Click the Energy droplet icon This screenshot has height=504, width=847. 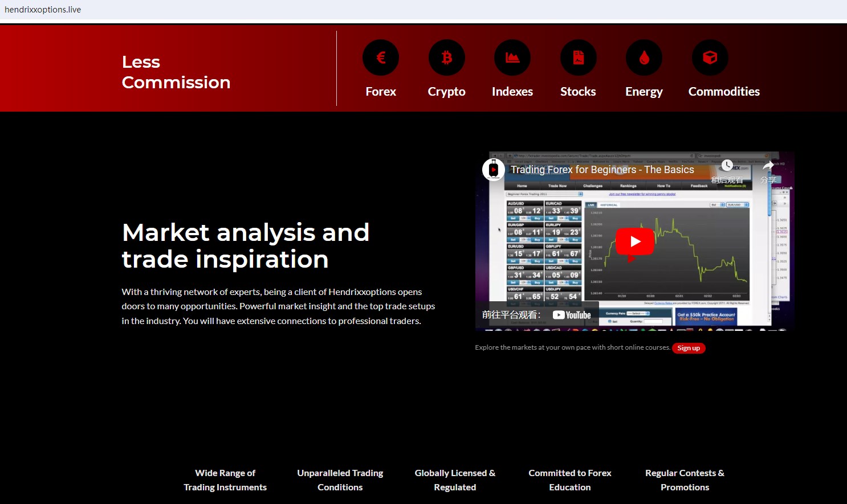(x=644, y=58)
